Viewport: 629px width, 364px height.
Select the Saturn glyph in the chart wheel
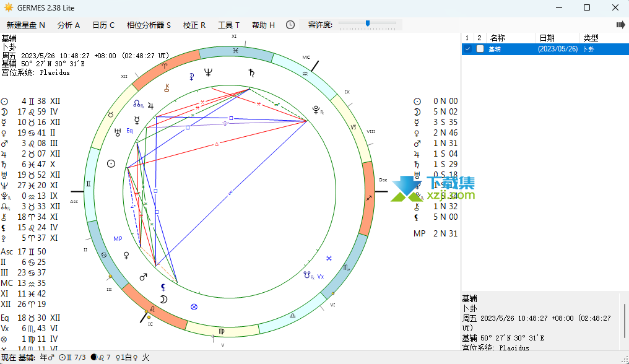point(251,73)
